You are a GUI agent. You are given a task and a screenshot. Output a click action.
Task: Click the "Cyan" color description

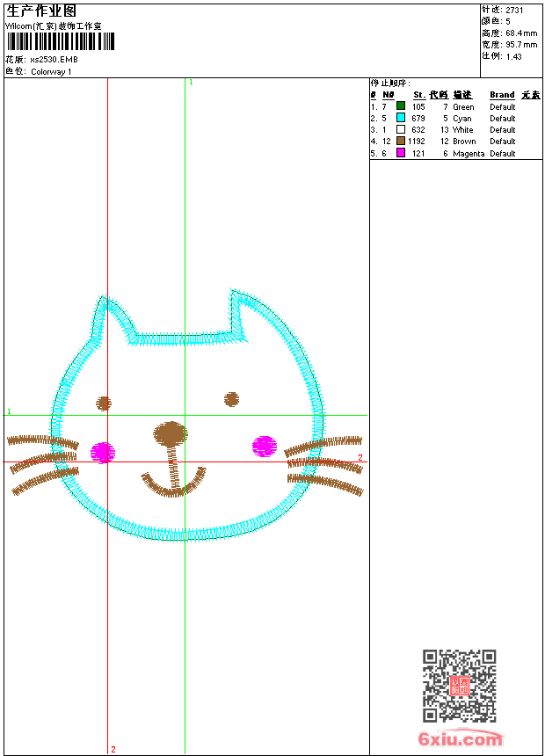click(462, 119)
